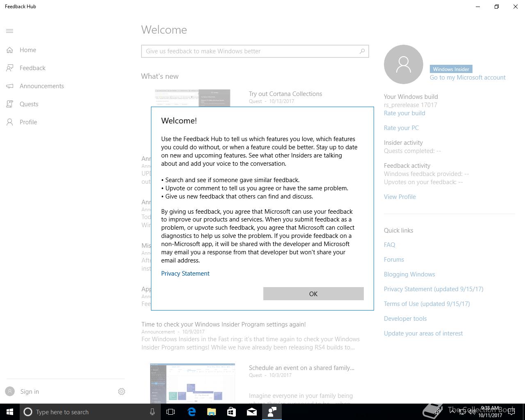Click Schedule an event quest thumbnail
The image size is (525, 420).
point(192,383)
